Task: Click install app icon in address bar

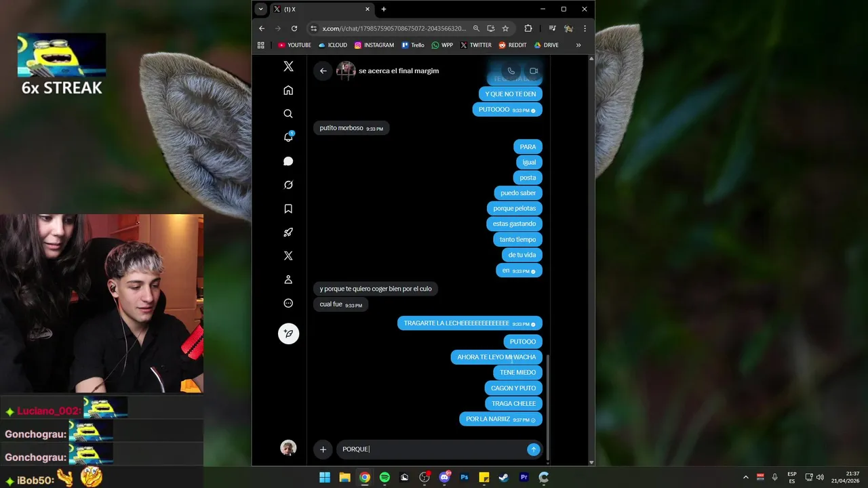Action: point(491,28)
